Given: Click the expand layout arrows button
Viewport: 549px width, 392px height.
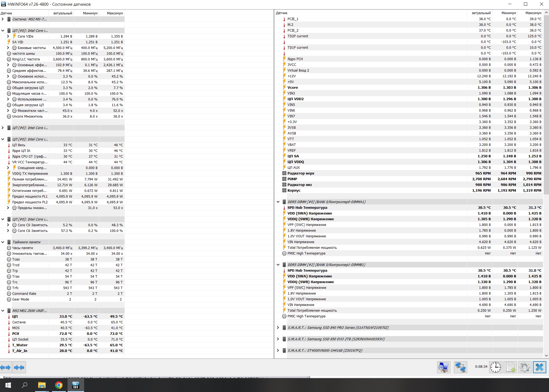Looking at the screenshot, I should tap(5, 367).
